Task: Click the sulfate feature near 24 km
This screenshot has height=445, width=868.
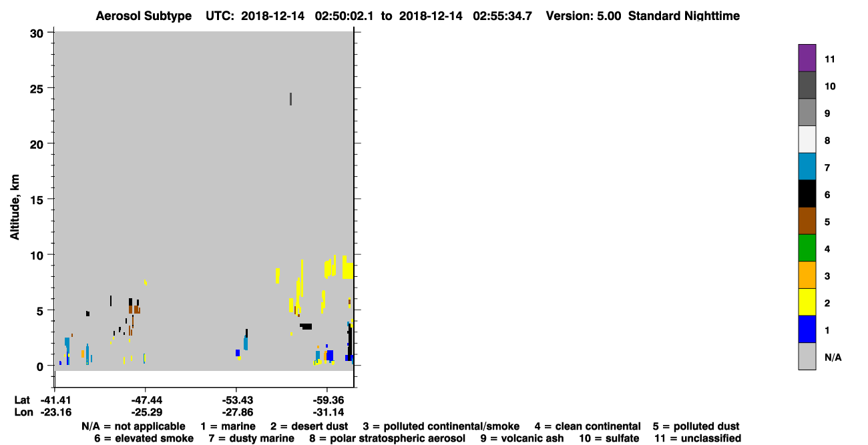Action: coord(290,99)
